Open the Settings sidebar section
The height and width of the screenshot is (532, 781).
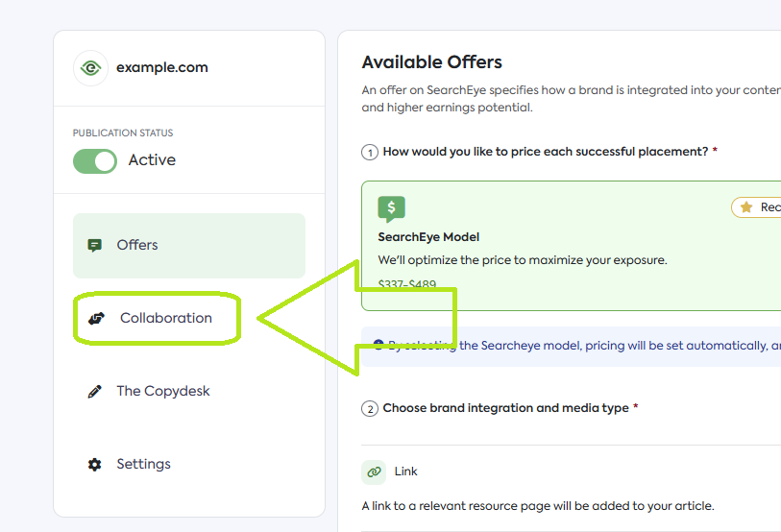(x=143, y=464)
